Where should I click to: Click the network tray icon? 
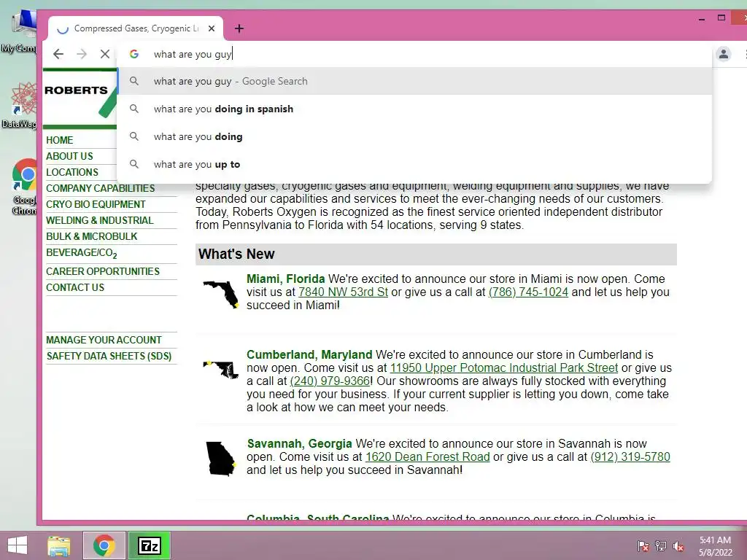point(661,545)
